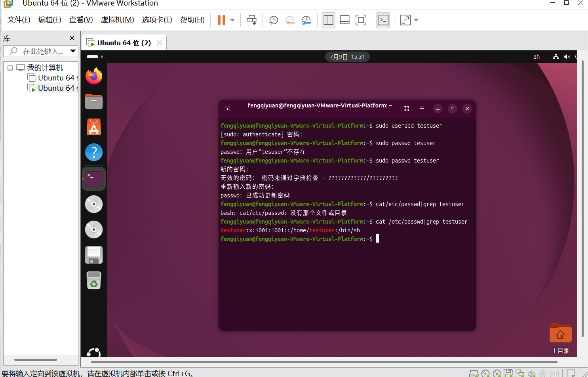
Task: Click the hard disk status bar icon
Action: (x=474, y=373)
